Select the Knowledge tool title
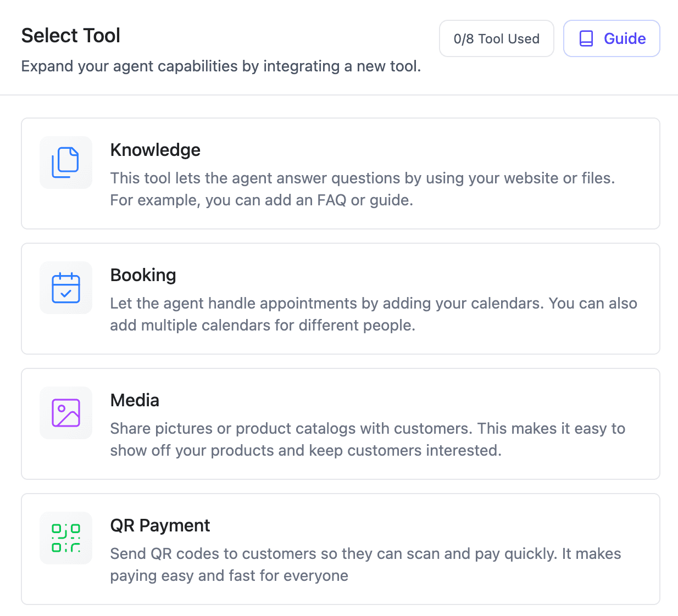This screenshot has width=678, height=616. [155, 150]
